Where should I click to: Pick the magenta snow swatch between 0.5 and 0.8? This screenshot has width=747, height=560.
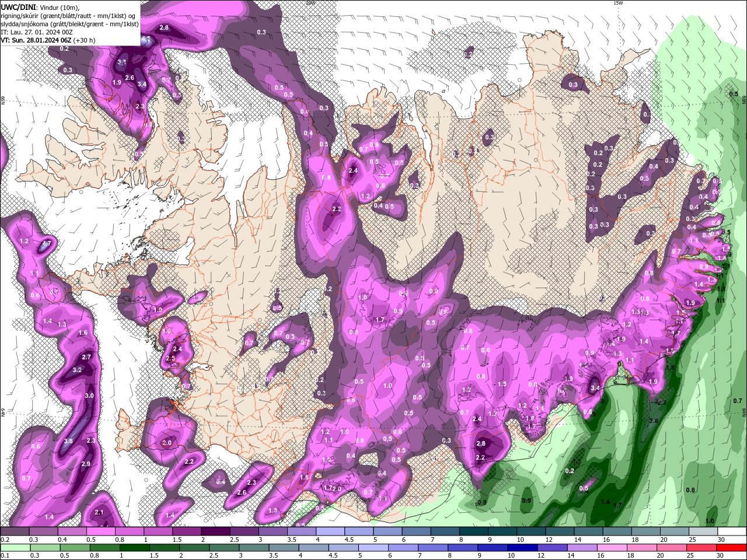[100, 531]
